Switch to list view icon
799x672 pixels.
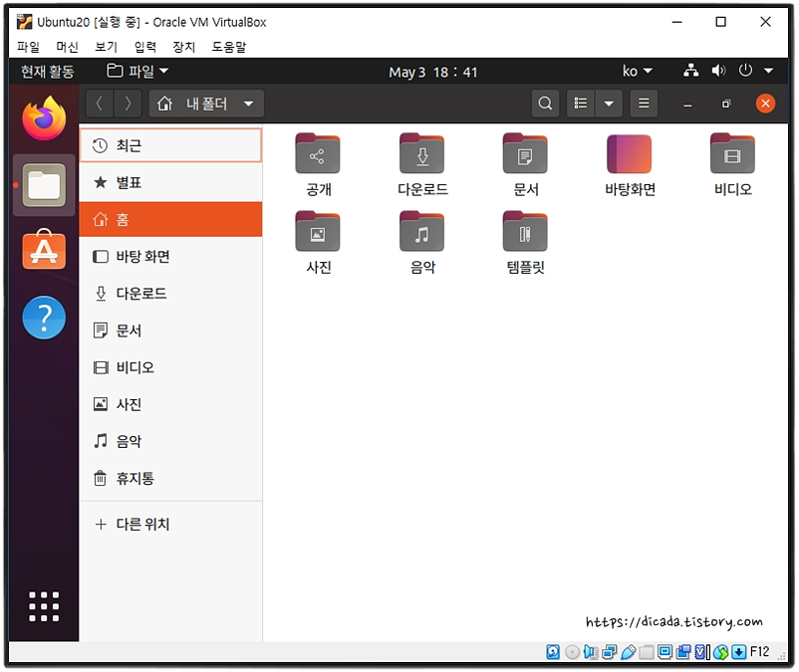[581, 104]
